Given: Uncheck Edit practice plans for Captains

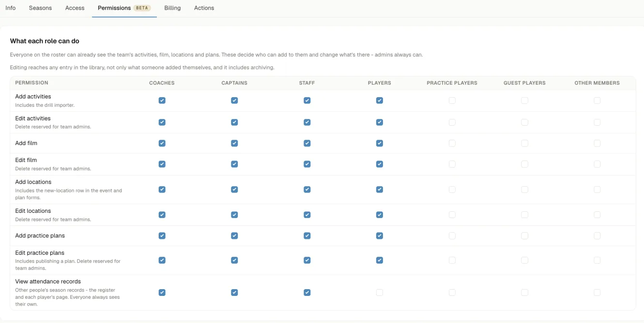Looking at the screenshot, I should click(x=234, y=260).
